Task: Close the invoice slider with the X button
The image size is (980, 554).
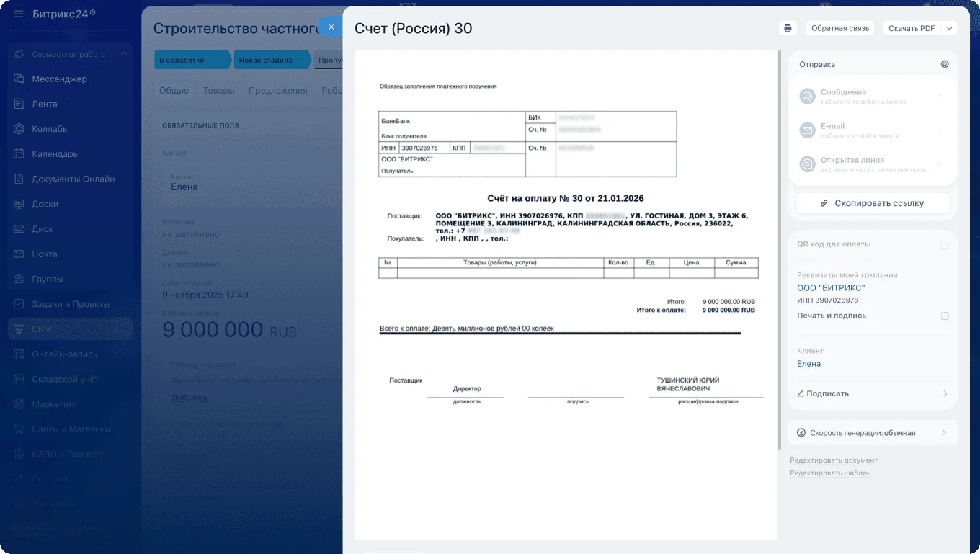Action: point(331,27)
